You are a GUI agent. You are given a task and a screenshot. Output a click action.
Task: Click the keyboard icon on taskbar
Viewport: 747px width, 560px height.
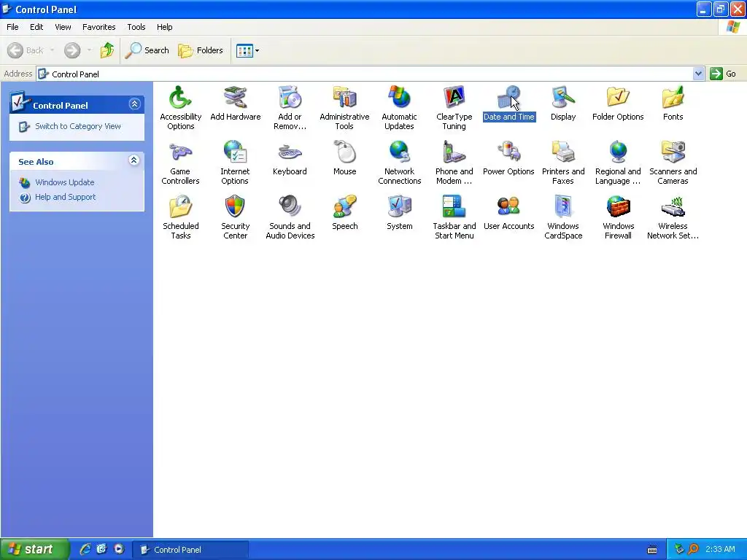point(652,550)
